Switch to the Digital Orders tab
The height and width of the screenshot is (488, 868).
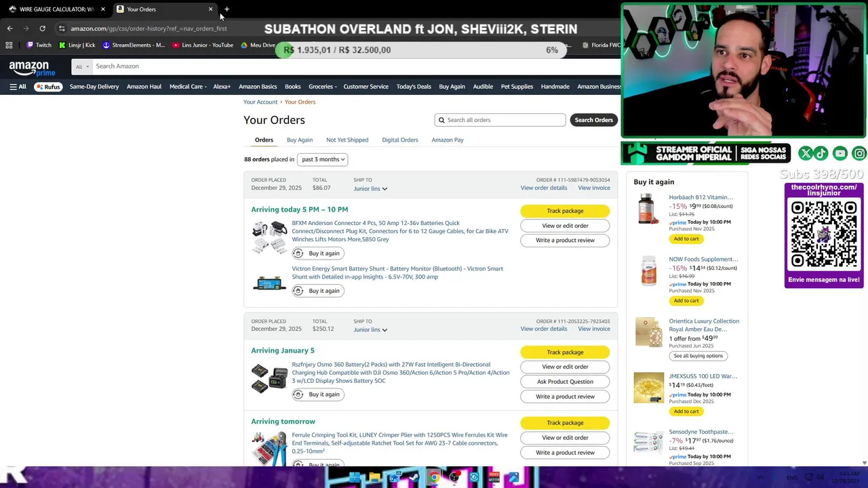pos(400,140)
